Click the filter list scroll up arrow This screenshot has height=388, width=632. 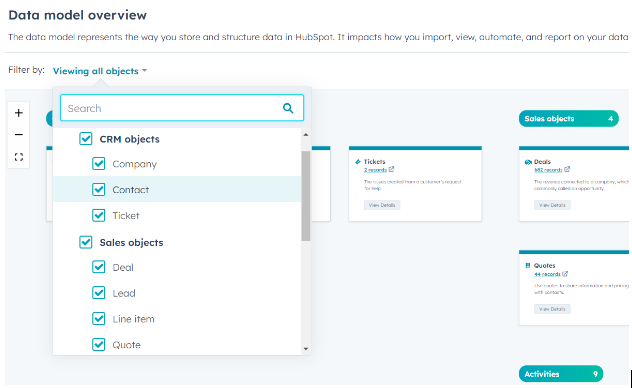(306, 135)
